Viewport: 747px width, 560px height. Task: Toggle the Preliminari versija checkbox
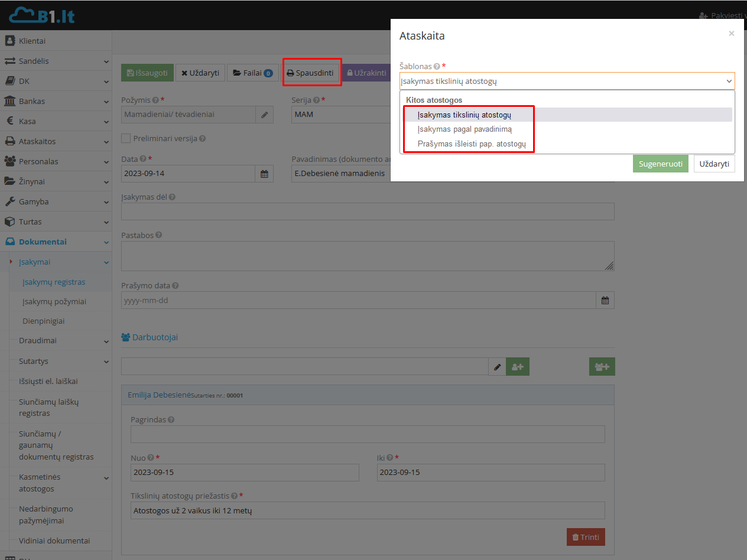pyautogui.click(x=125, y=138)
